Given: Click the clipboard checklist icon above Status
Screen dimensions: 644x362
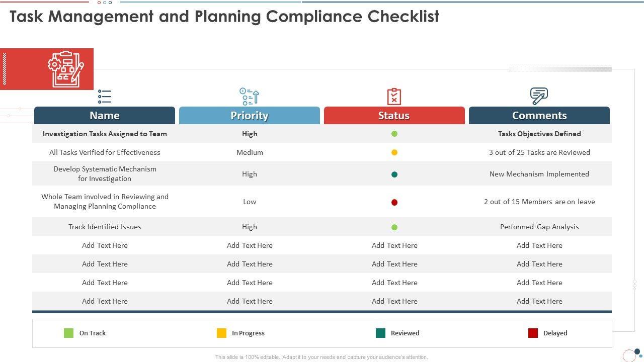Looking at the screenshot, I should tap(394, 96).
